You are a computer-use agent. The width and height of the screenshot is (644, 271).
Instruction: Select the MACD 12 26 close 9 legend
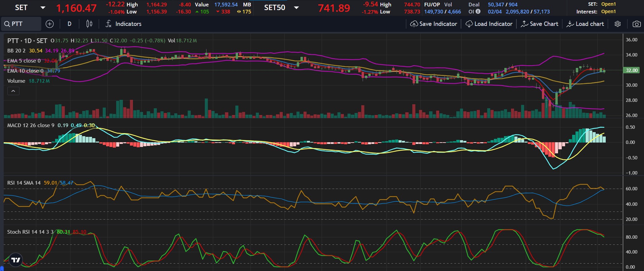pyautogui.click(x=31, y=125)
